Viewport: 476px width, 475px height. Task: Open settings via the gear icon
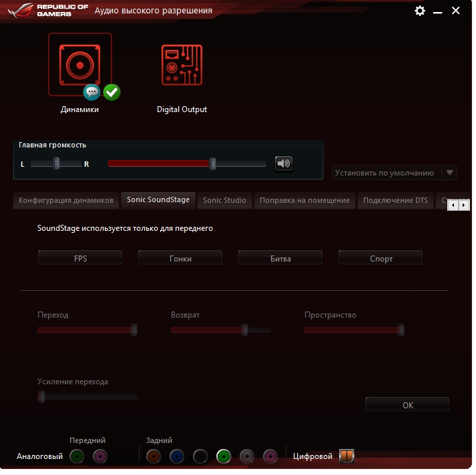(x=420, y=11)
